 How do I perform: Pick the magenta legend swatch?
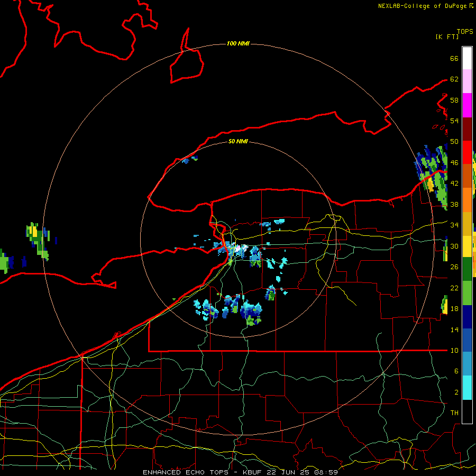[x=467, y=105]
